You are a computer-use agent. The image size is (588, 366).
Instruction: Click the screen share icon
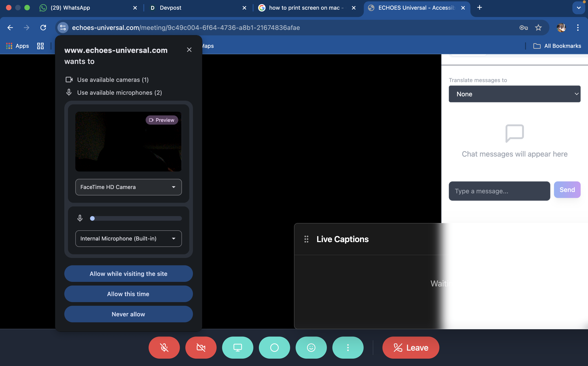click(238, 348)
